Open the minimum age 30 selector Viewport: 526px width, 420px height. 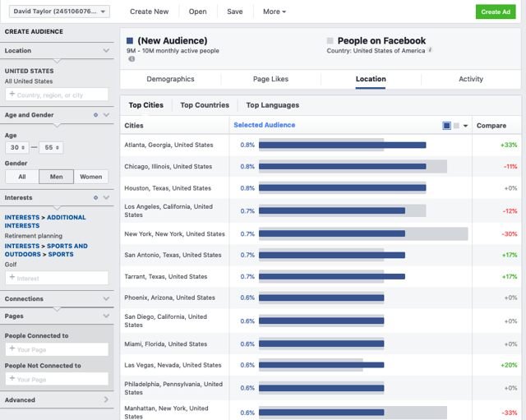pyautogui.click(x=17, y=148)
